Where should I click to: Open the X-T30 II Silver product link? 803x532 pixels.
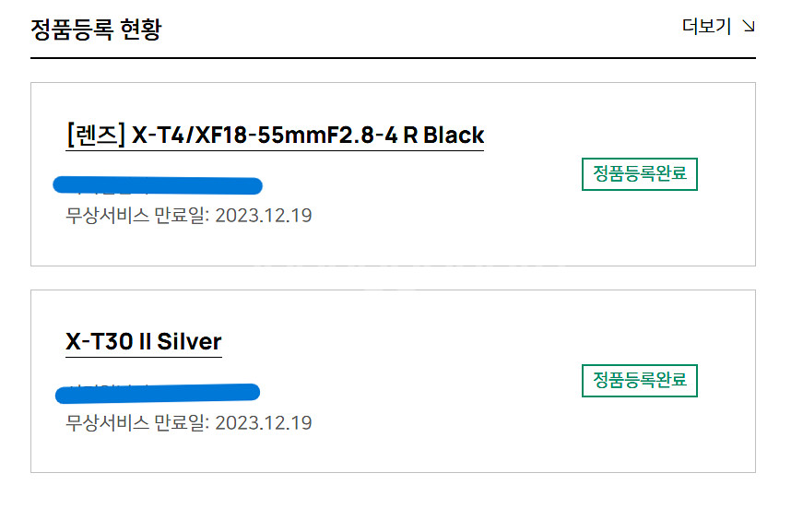(x=144, y=342)
